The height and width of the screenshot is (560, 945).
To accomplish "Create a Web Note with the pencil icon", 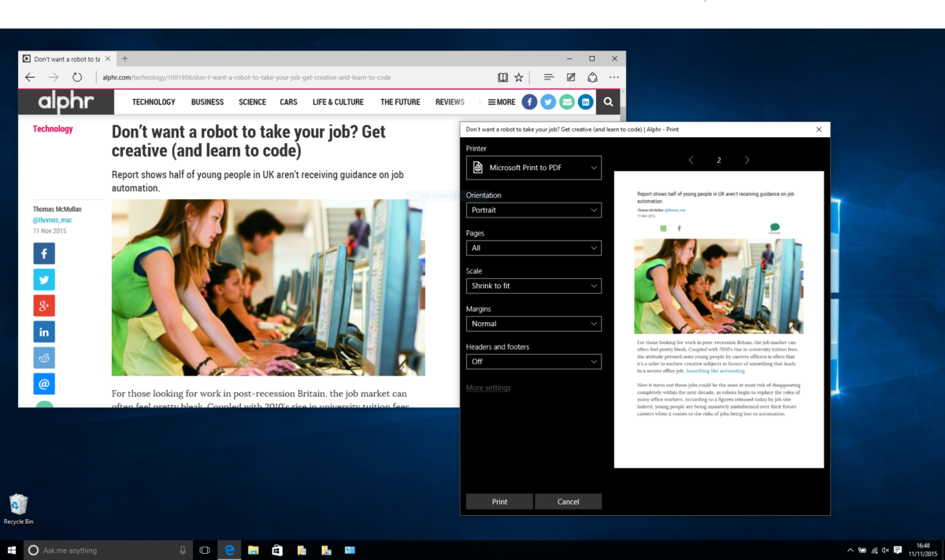I will coord(570,77).
